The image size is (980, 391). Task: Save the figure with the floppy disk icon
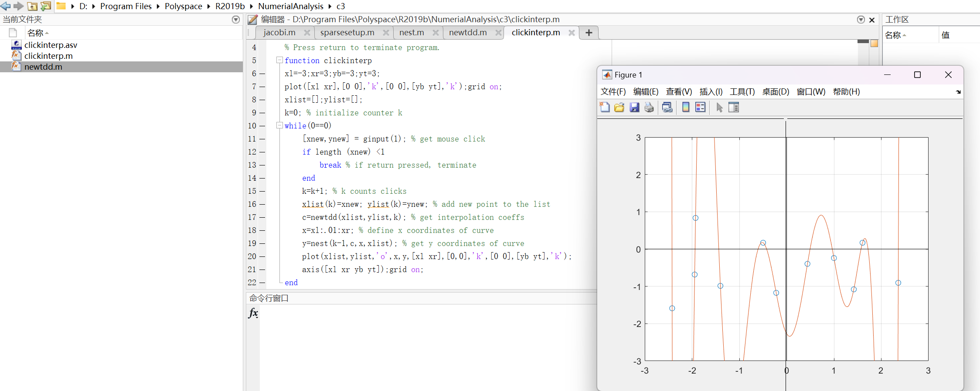point(634,107)
